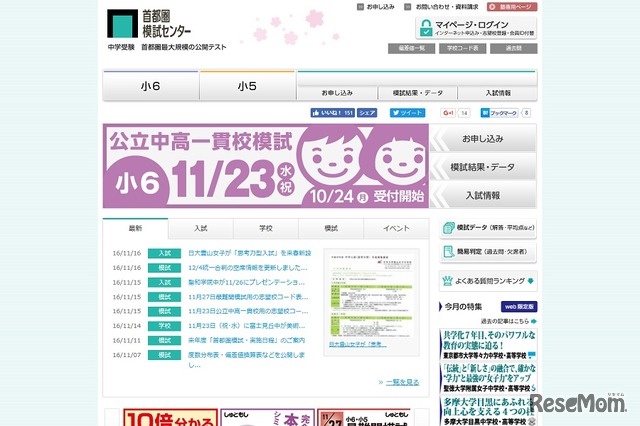Click the 入試 tag on the first 16/11/16 row
Image resolution: width=640 pixels, height=426 pixels.
pyautogui.click(x=164, y=253)
